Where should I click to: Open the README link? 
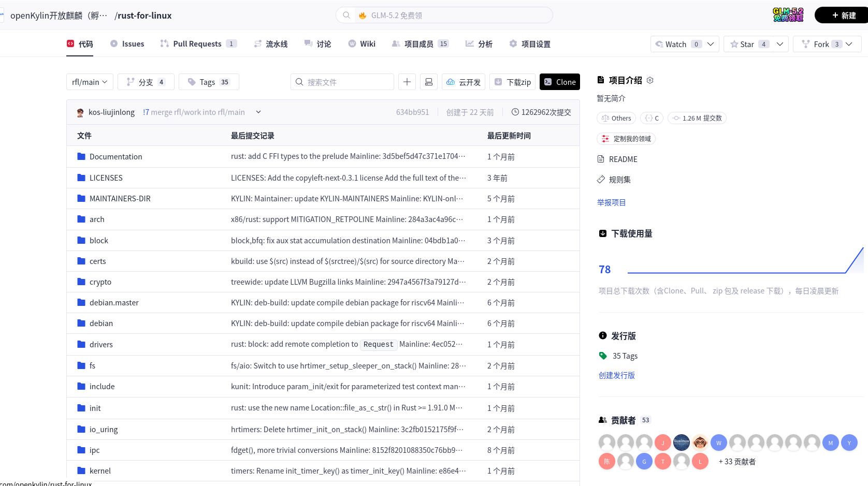(617, 159)
